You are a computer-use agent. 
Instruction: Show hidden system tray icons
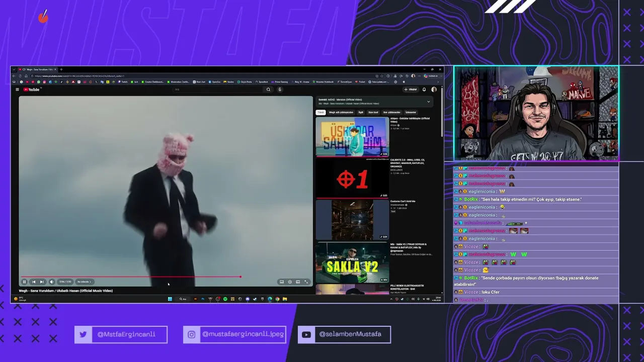[391, 299]
